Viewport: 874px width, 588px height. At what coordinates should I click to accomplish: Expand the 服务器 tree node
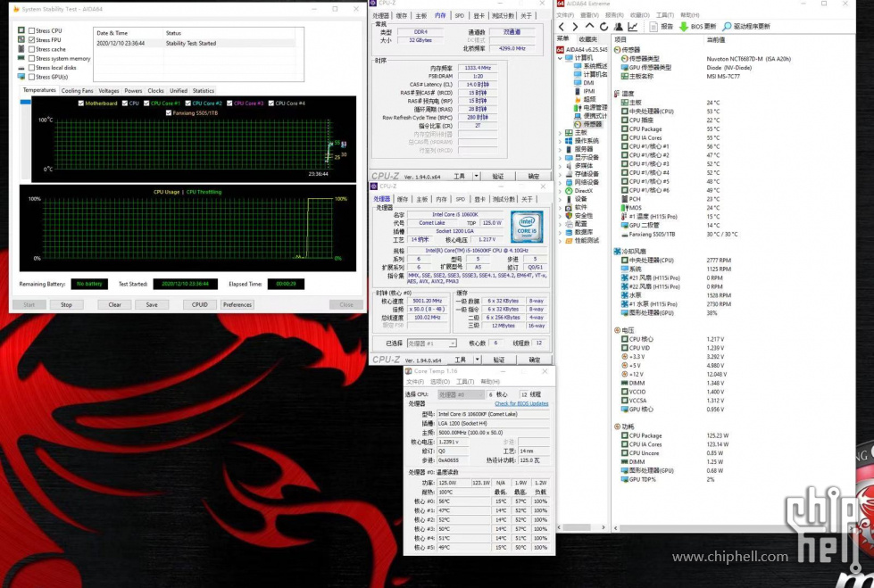[x=560, y=149]
